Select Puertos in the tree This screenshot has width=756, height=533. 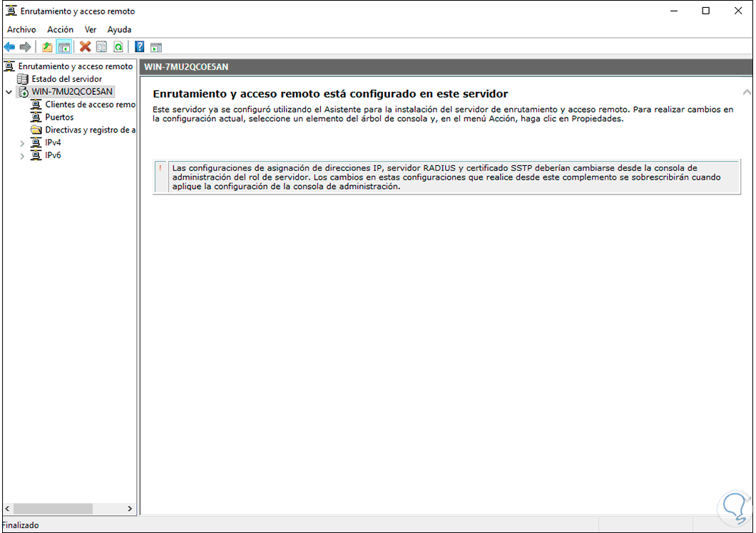(59, 117)
